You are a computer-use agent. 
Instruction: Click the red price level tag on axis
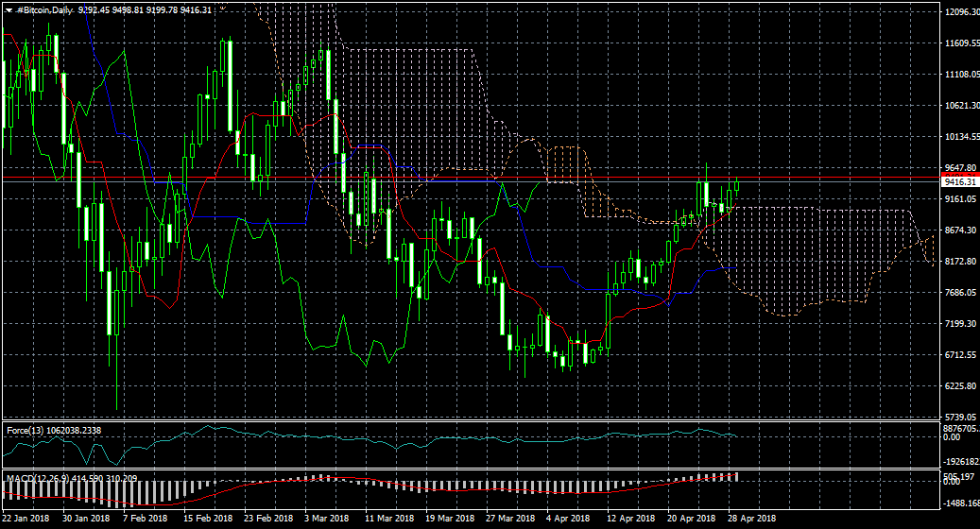pos(960,173)
